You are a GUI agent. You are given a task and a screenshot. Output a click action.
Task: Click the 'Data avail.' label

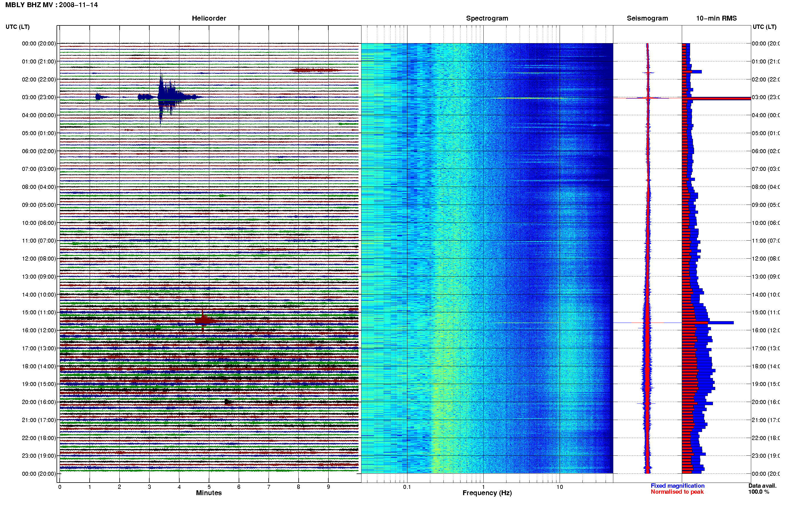coord(762,486)
